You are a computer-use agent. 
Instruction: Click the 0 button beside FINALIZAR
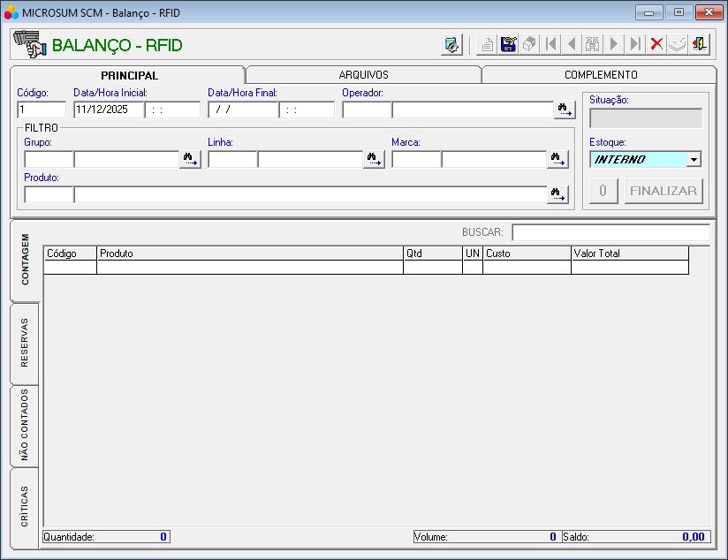[x=603, y=191]
